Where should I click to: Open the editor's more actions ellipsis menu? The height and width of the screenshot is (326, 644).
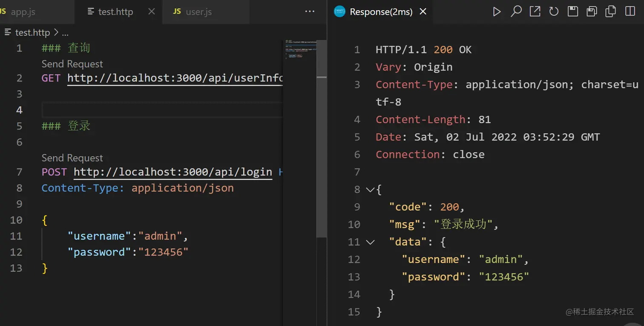tap(310, 11)
